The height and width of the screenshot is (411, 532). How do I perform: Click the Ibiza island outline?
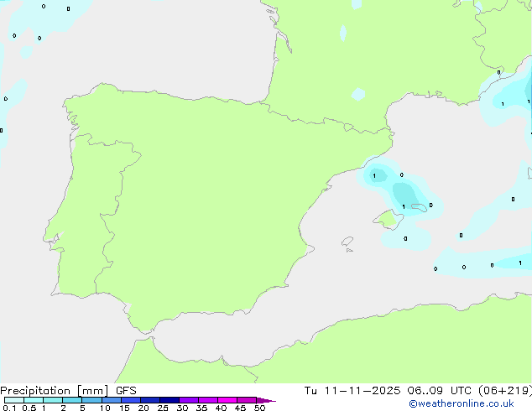(x=347, y=242)
